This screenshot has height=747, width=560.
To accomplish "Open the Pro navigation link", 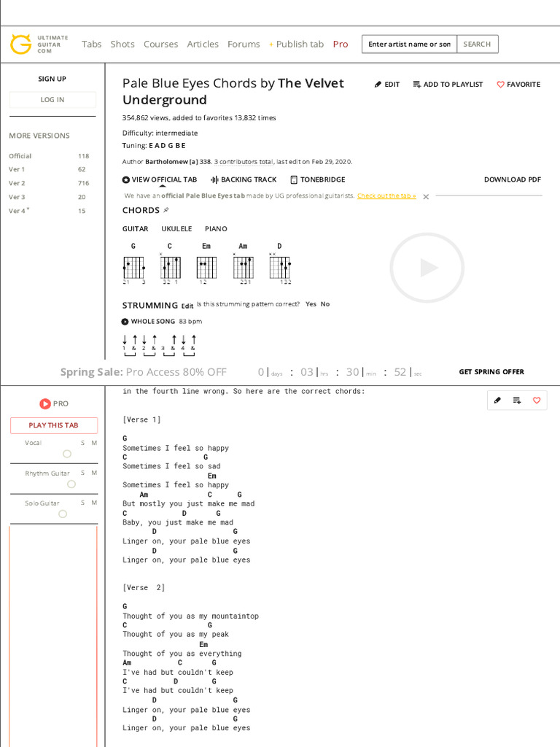I will click(341, 44).
